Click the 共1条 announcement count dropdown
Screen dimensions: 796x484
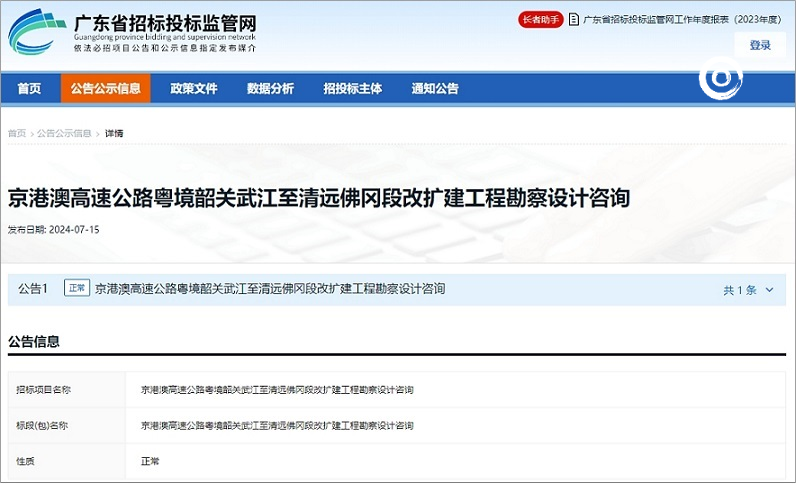[740, 290]
